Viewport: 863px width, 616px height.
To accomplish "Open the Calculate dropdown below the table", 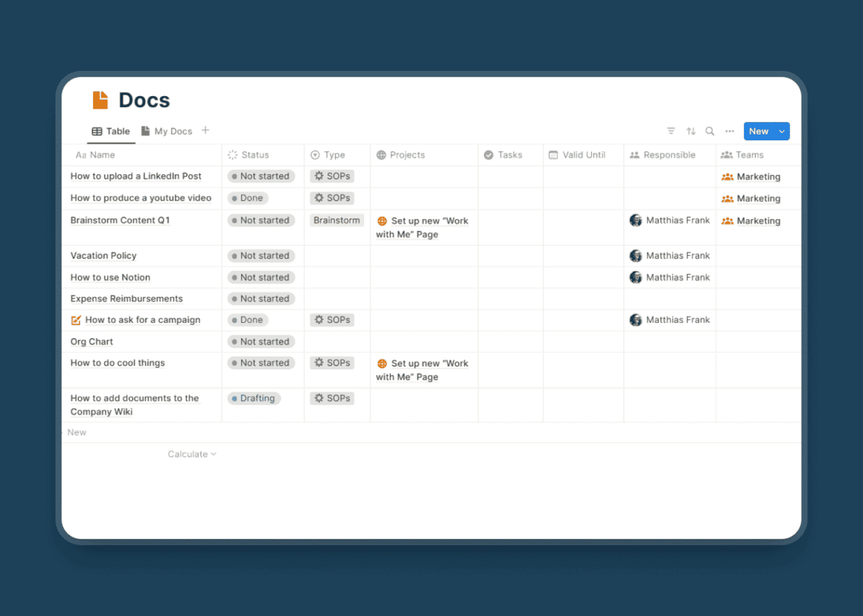I will [192, 454].
